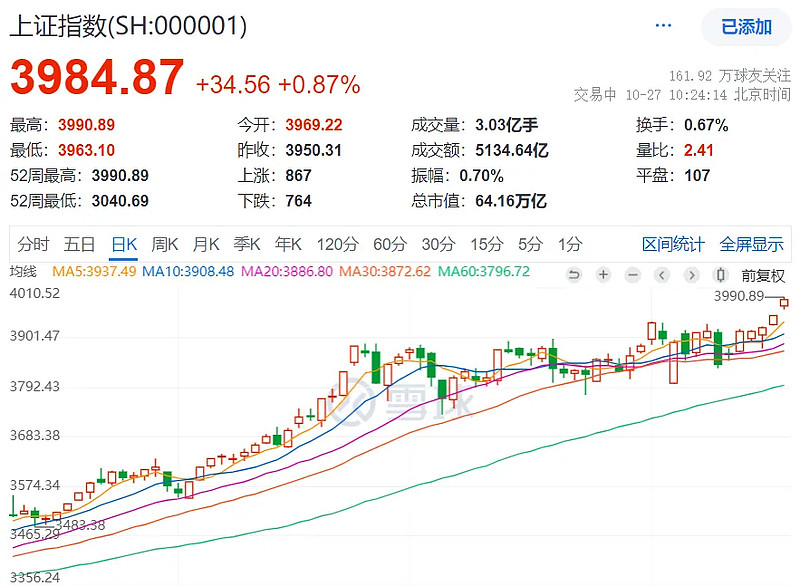Select the 周K tab

(x=165, y=244)
